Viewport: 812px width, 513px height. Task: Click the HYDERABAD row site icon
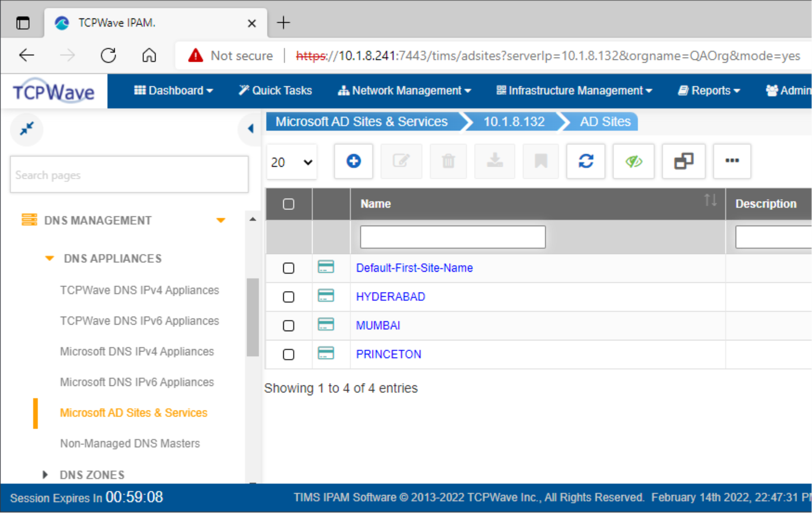[326, 296]
